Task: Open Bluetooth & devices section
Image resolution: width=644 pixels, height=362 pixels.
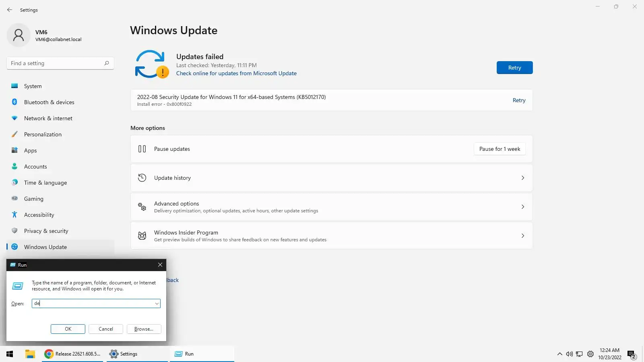Action: pyautogui.click(x=60, y=102)
